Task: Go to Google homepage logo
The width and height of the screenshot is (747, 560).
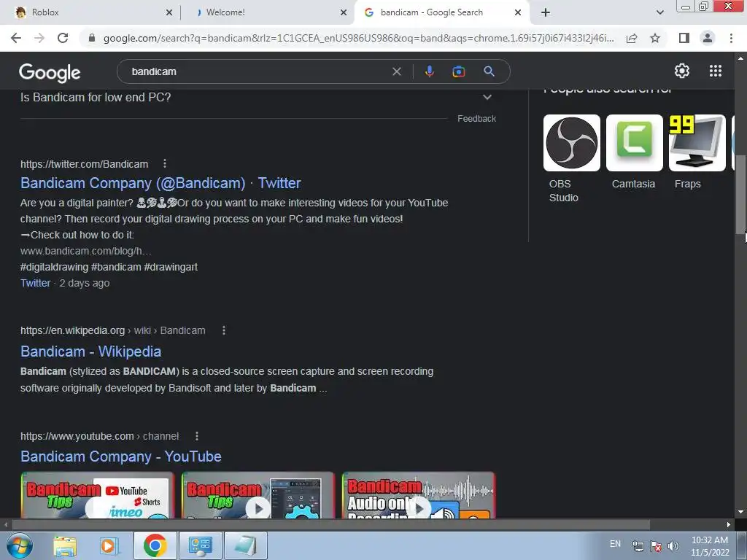Action: [50, 73]
